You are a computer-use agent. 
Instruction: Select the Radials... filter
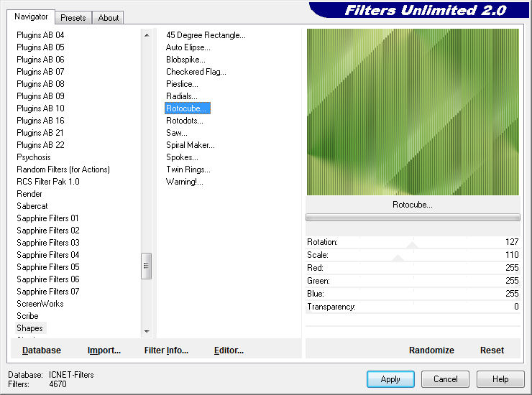pos(181,96)
